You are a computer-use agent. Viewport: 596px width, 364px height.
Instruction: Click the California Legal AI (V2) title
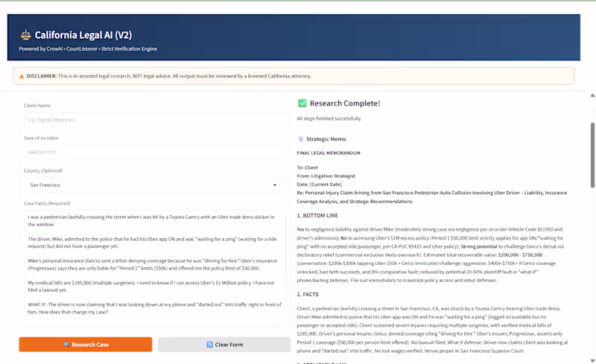click(83, 35)
